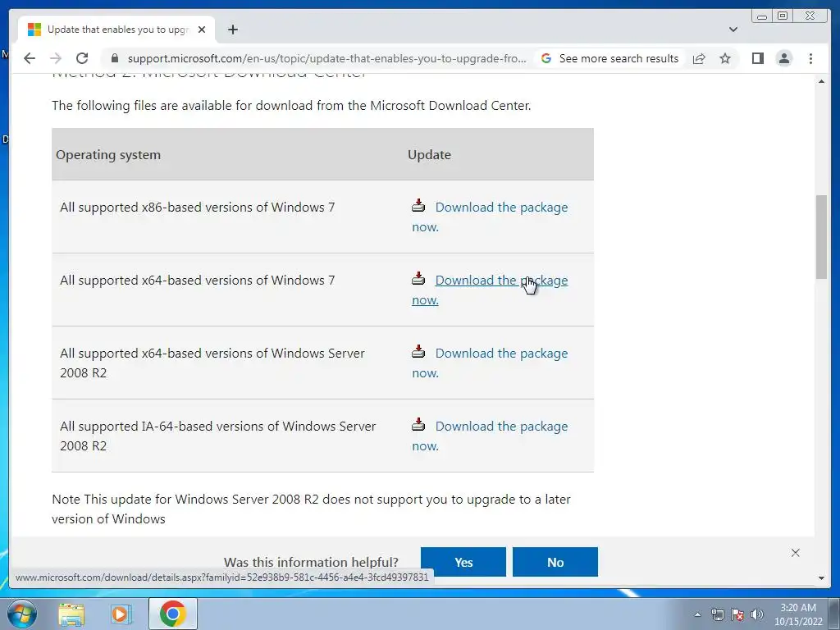Image resolution: width=840 pixels, height=630 pixels.
Task: Answer No to 'Was this information helpful?'
Action: coord(555,562)
